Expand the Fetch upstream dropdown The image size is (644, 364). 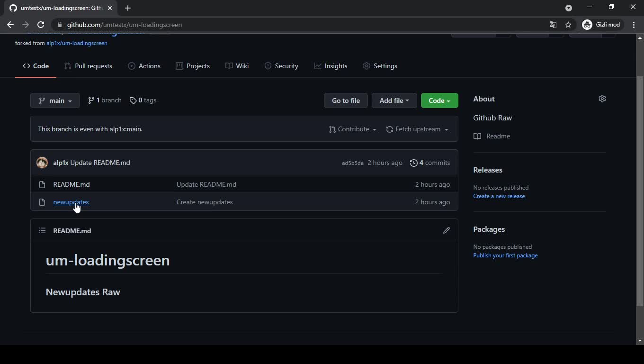(417, 129)
